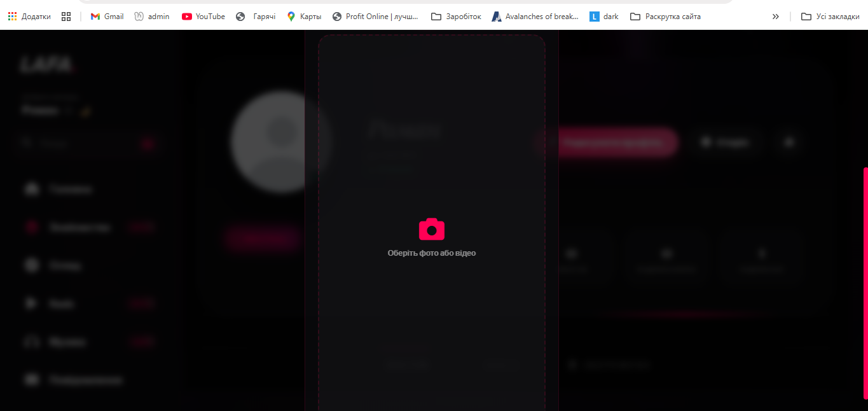Click the pink camera upload icon
Viewport: 868px width, 411px height.
click(x=432, y=230)
